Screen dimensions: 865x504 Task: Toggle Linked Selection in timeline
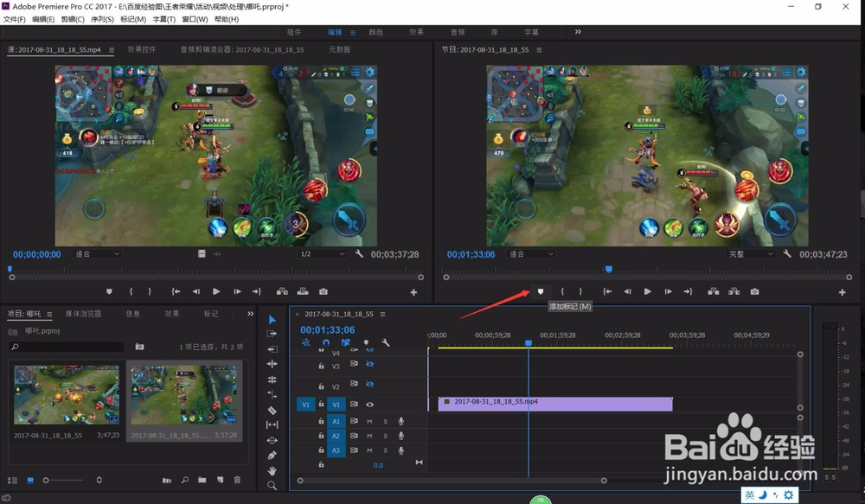click(x=346, y=342)
